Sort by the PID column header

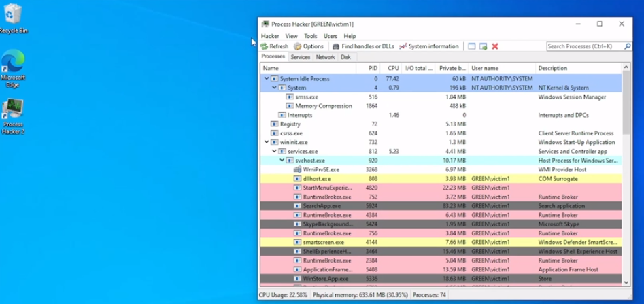(x=368, y=68)
